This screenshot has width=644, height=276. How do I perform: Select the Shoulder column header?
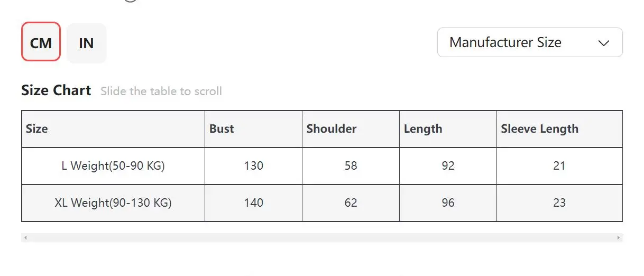tap(332, 128)
